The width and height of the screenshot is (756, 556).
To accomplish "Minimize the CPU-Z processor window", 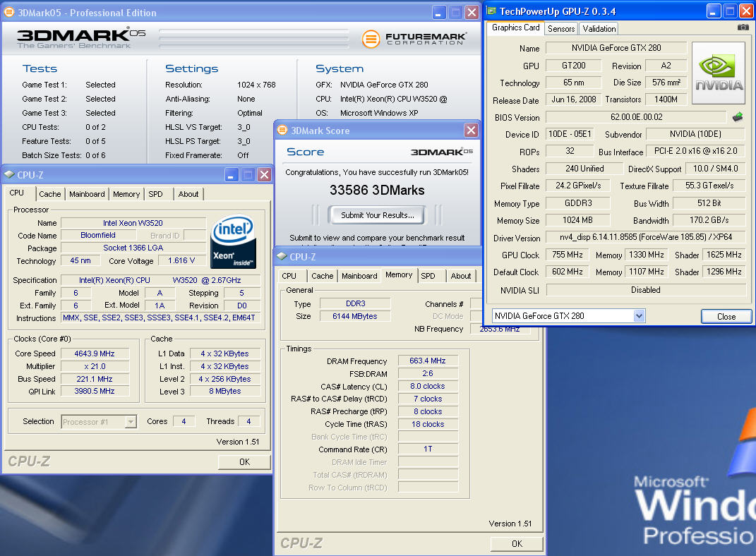I will coord(231,174).
